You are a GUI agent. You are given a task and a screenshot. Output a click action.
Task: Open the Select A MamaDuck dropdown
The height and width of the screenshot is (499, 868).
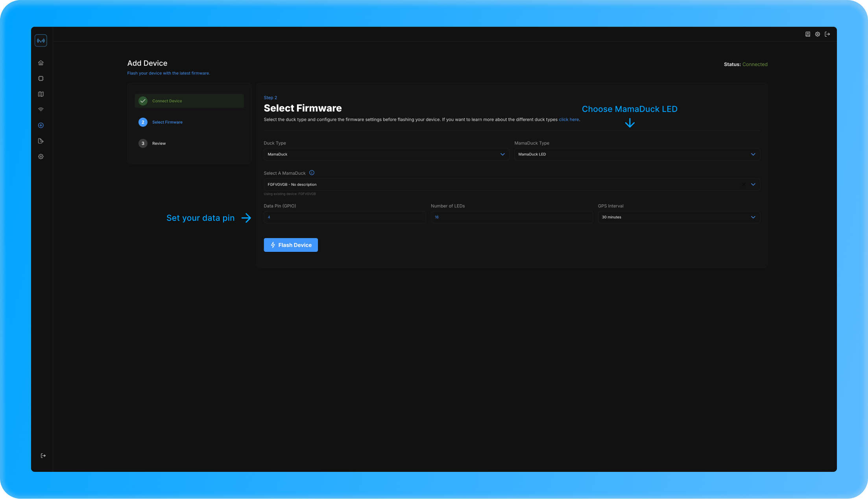pyautogui.click(x=504, y=185)
